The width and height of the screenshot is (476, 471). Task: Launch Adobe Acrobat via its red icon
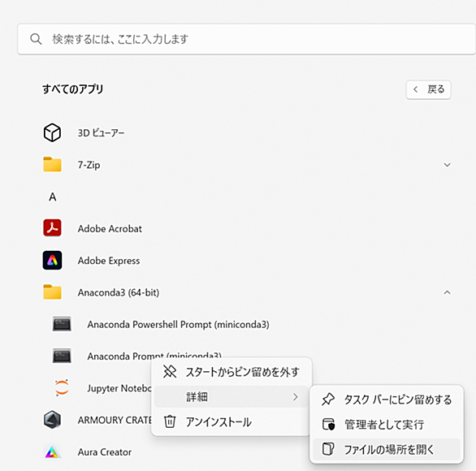pyautogui.click(x=52, y=228)
